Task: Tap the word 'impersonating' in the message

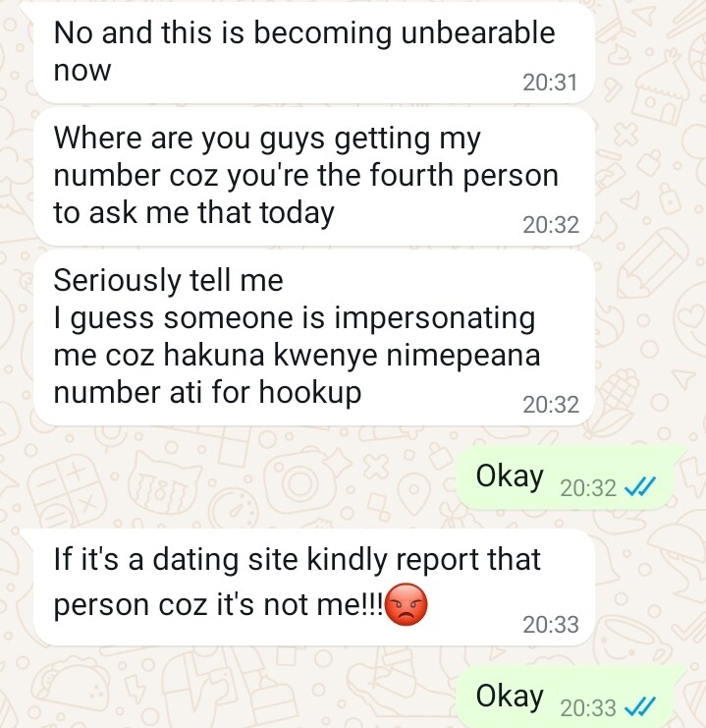Action: point(434,319)
